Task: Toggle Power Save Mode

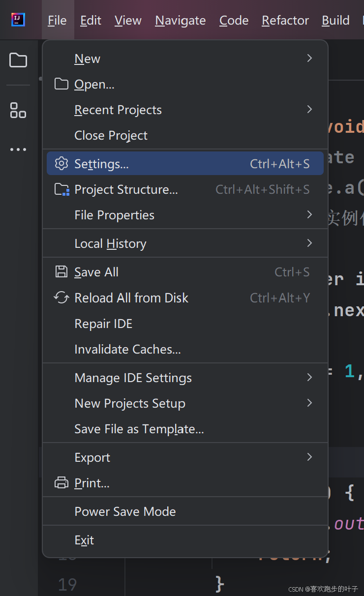Action: click(x=125, y=511)
